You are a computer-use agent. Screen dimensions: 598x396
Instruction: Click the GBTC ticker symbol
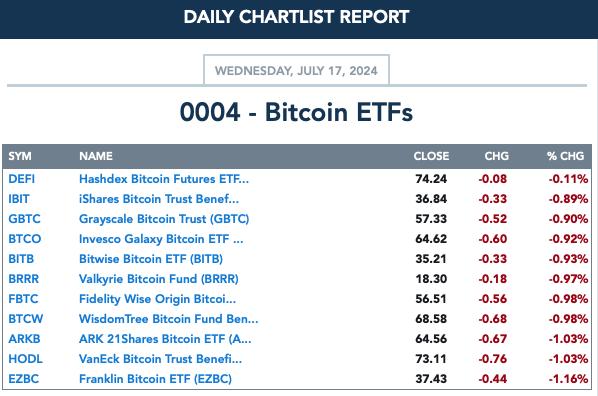(x=24, y=219)
